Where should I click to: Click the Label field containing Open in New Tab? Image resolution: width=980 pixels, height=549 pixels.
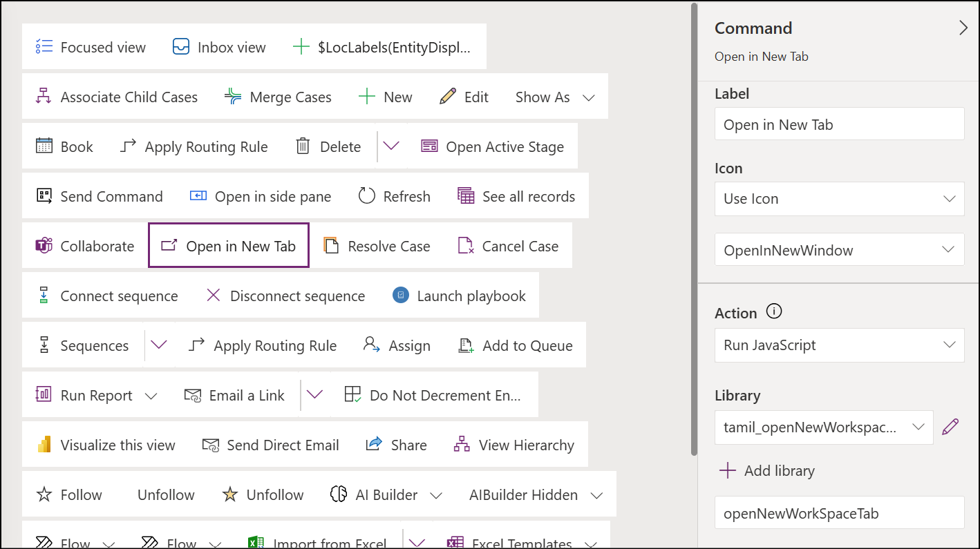tap(839, 124)
